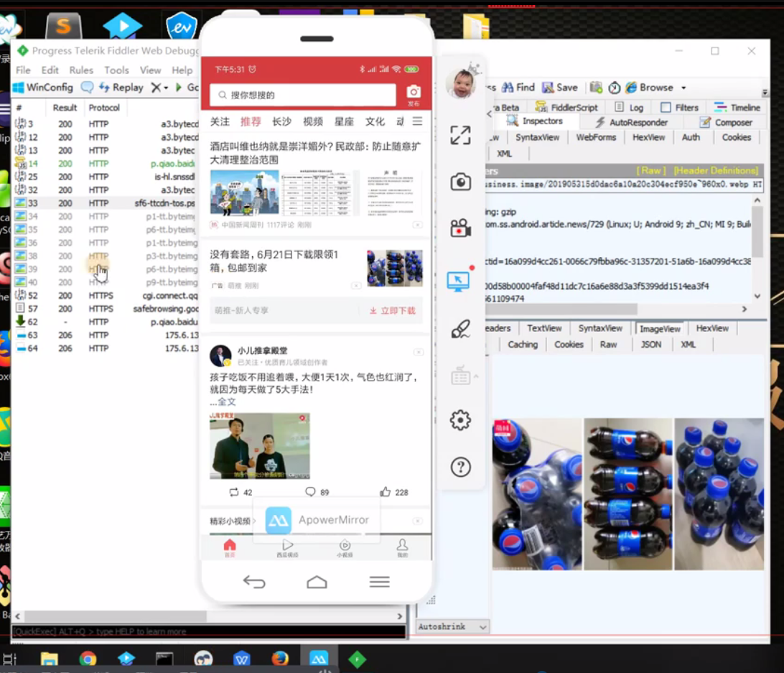Click the Find button in Fiddler toolbar
This screenshot has width=784, height=673.
click(x=518, y=88)
